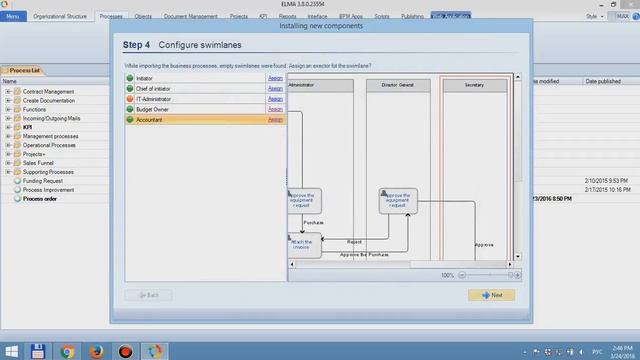640x360 pixels.
Task: Click the Sales Funnel folder icon
Action: coord(17,163)
